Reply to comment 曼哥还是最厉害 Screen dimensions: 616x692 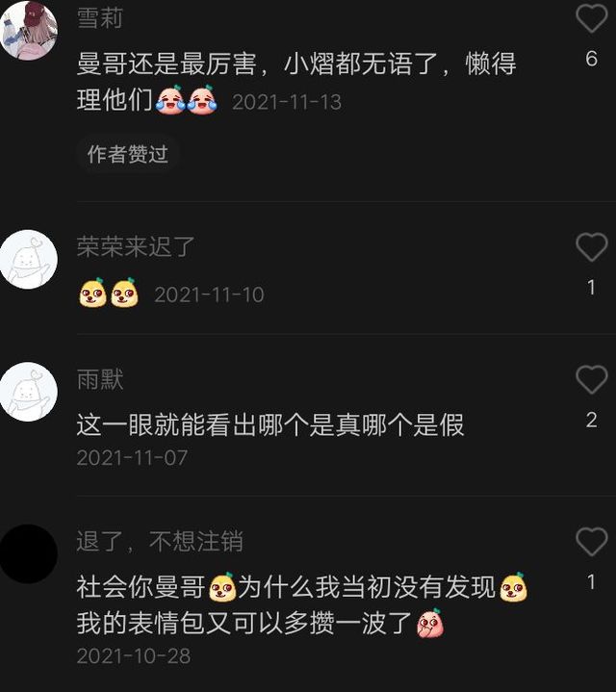point(296,82)
